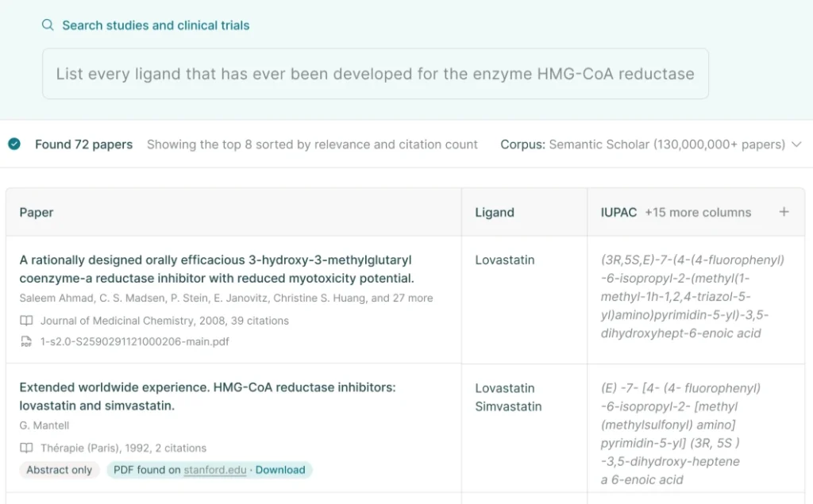Click the Ligand column header
The image size is (813, 504).
[494, 212]
